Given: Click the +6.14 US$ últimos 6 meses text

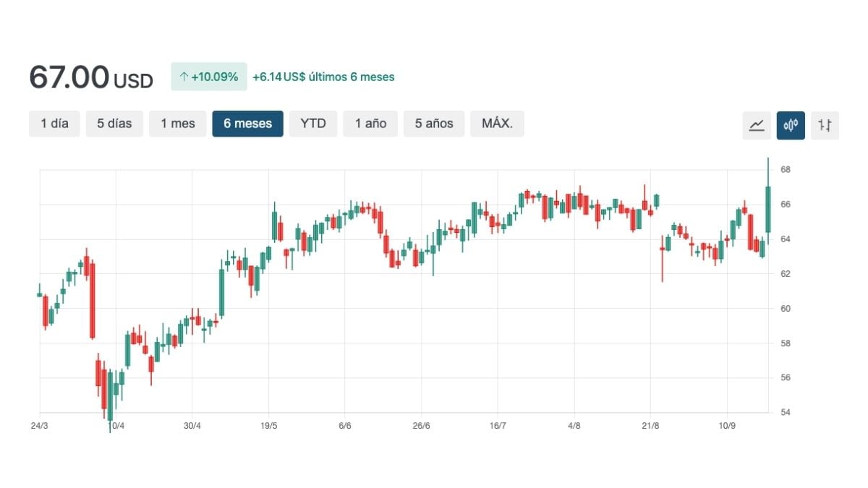Looking at the screenshot, I should [x=323, y=77].
